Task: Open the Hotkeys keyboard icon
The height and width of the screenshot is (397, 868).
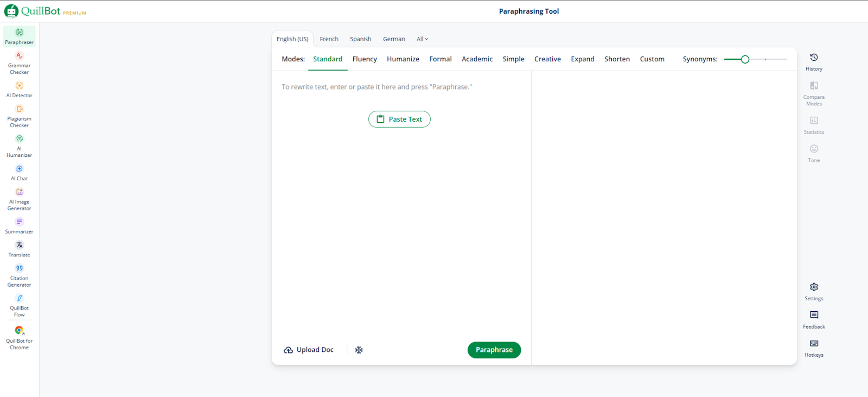Action: pyautogui.click(x=814, y=347)
